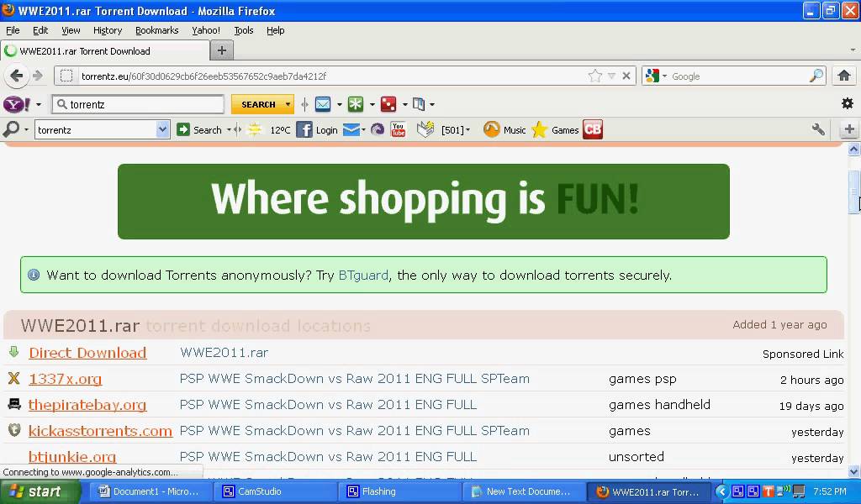Open the kickasstorrents.com link
Screen dimensions: 861x504
[101, 431]
